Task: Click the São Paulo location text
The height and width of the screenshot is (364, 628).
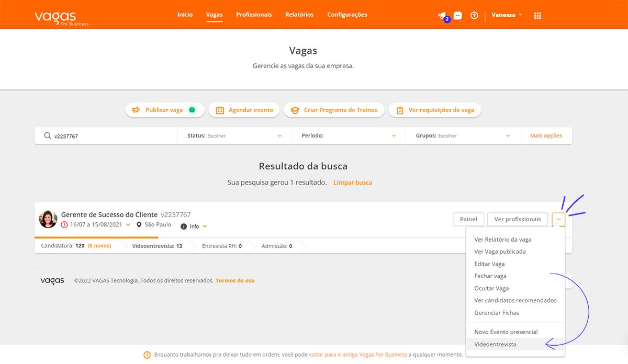Action: [x=158, y=224]
